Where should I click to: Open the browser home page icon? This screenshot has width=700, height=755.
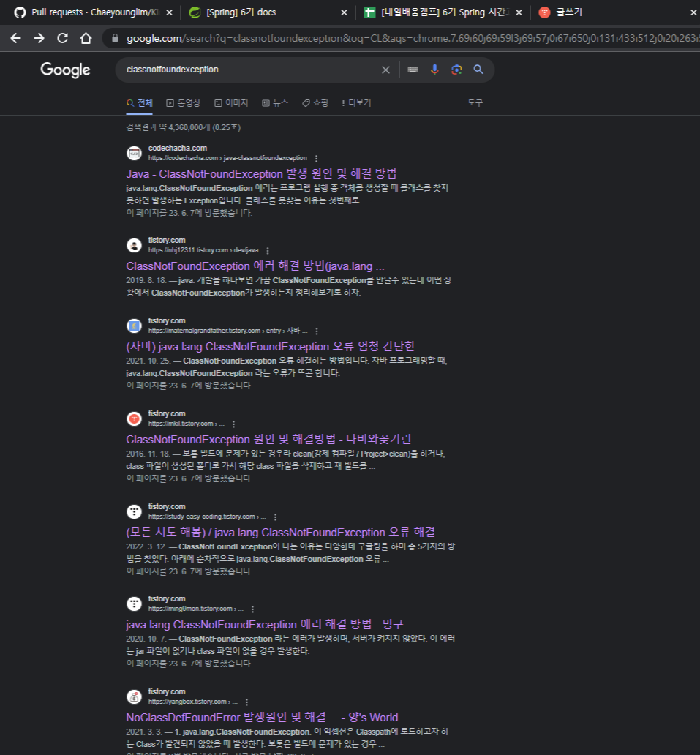pos(86,38)
